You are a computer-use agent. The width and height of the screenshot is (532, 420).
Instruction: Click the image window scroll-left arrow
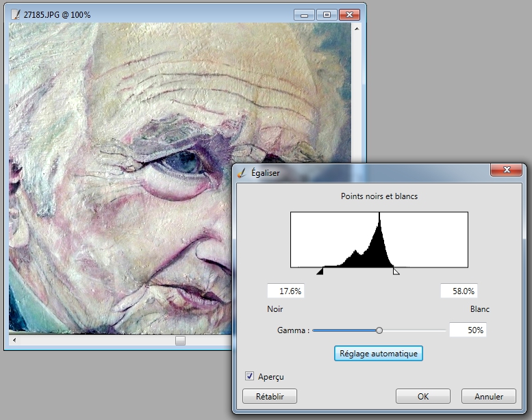[x=14, y=340]
